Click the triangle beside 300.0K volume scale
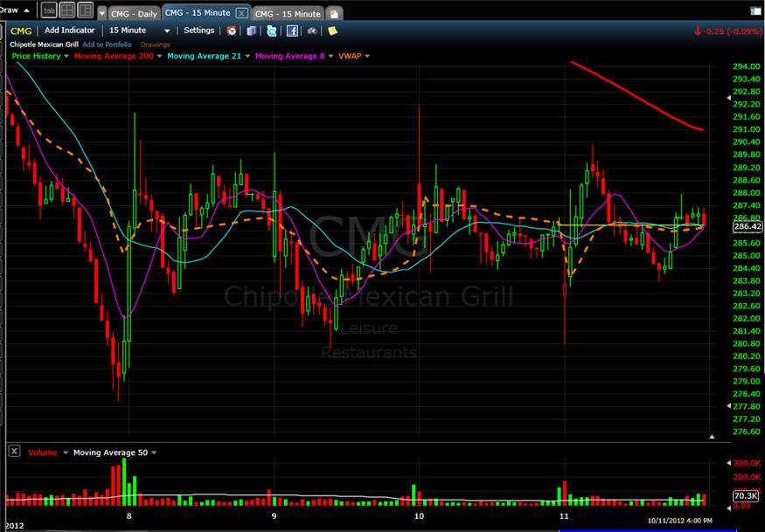This screenshot has width=765, height=532. coord(729,463)
